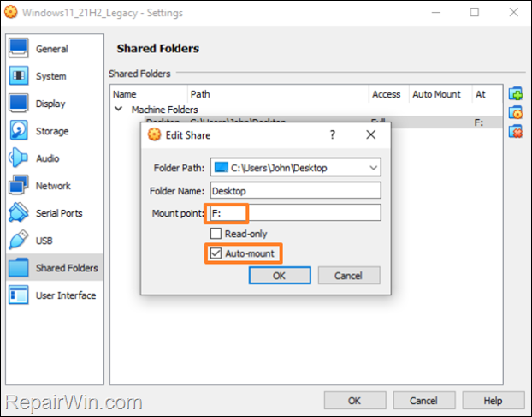Viewport: 532px width, 417px height.
Task: Click the F: mount value in Desktop row
Action: (x=478, y=122)
